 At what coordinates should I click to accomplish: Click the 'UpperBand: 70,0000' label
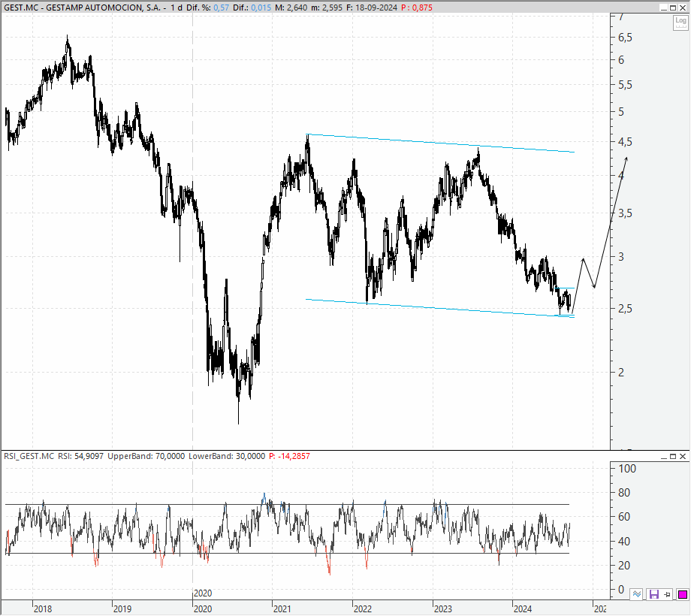(x=146, y=456)
